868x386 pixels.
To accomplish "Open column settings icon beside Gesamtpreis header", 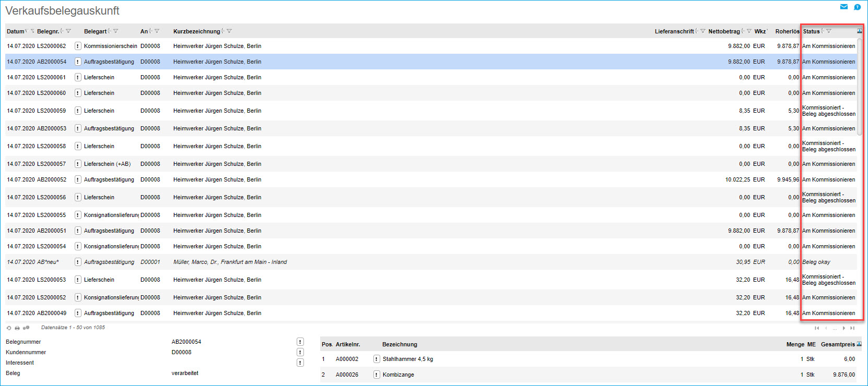I will [859, 344].
